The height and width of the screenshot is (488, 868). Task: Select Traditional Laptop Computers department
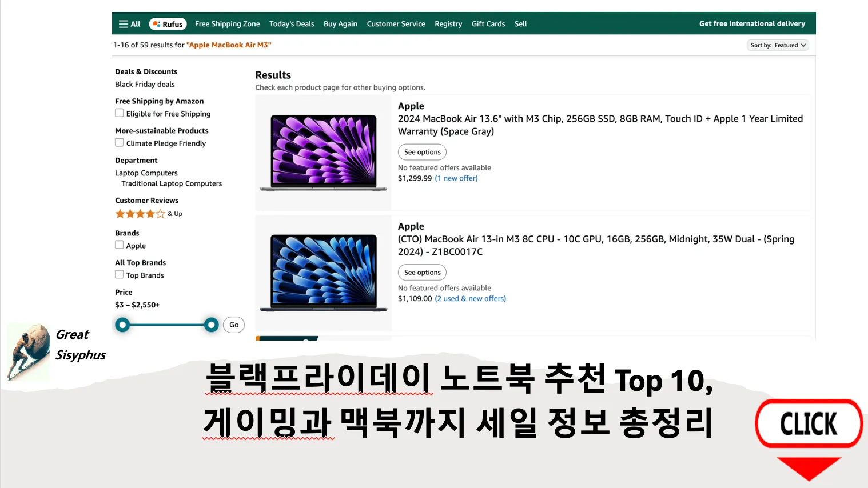click(171, 183)
